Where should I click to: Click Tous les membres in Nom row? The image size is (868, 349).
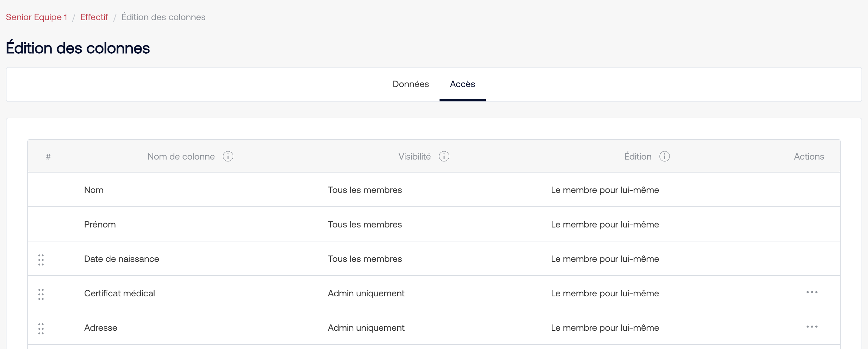365,190
